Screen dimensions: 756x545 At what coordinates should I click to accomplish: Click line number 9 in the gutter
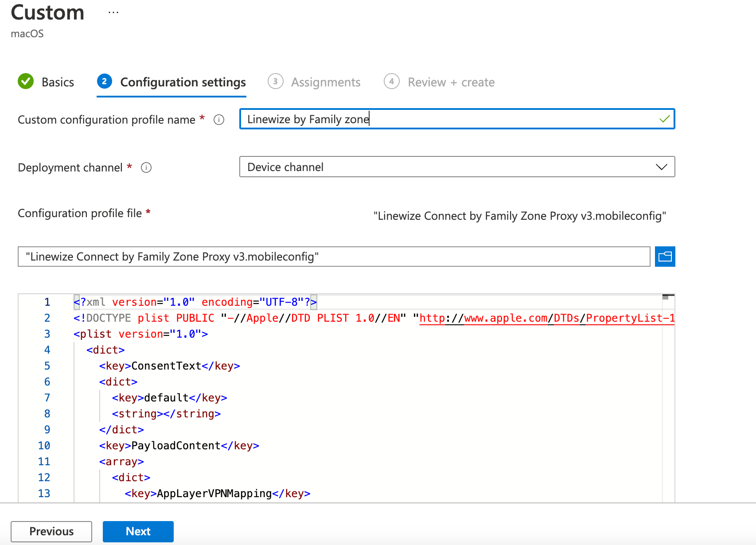[x=47, y=430]
